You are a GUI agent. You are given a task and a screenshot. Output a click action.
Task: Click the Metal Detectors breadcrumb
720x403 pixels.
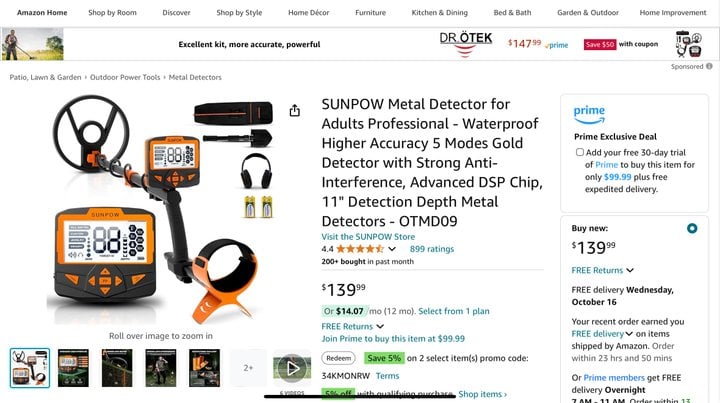pos(195,77)
